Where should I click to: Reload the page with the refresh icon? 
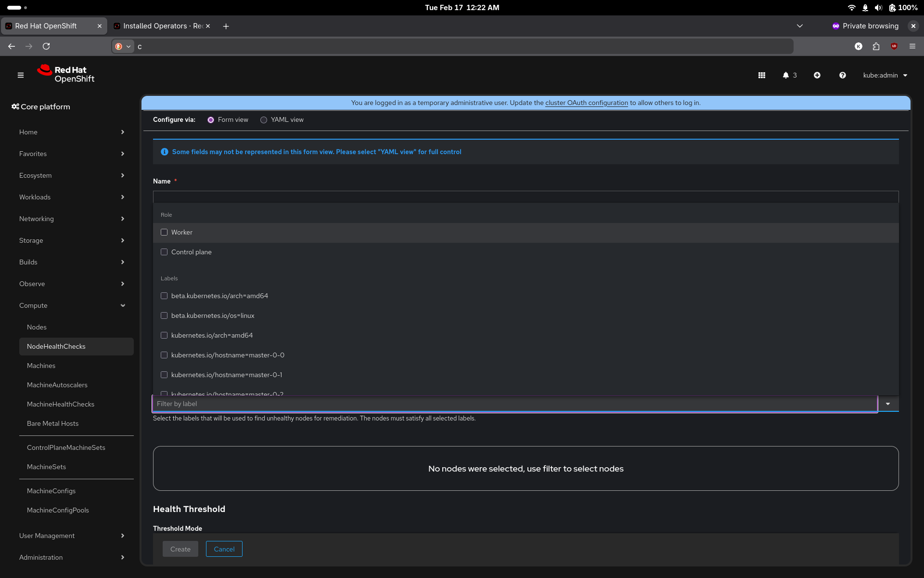46,46
